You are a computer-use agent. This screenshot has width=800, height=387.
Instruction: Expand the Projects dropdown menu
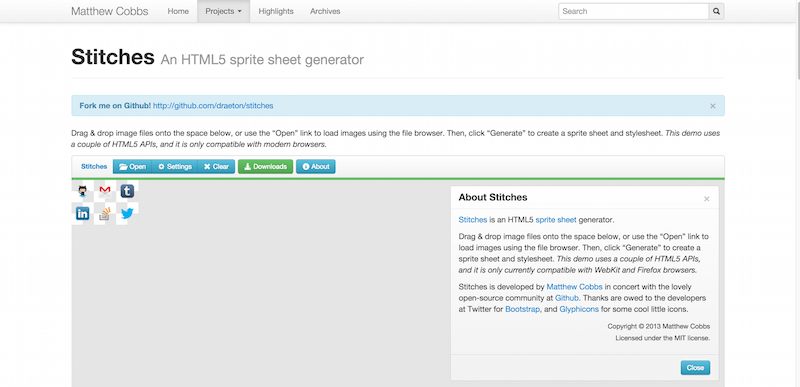click(223, 11)
